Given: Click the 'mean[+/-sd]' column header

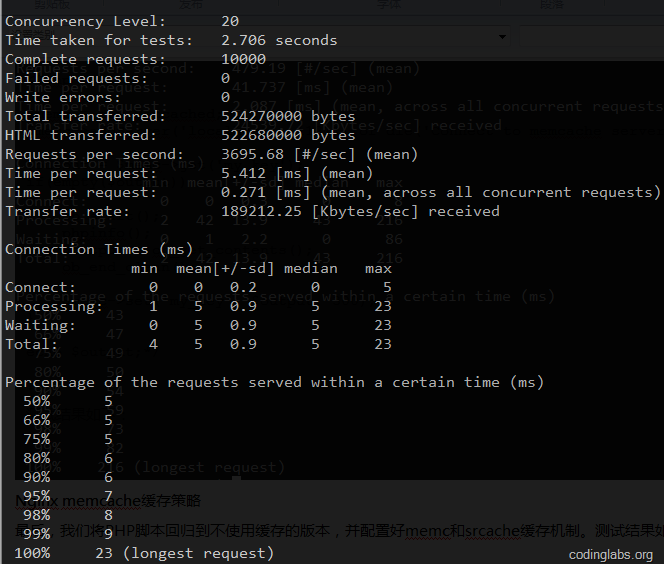Looking at the screenshot, I should pos(225,269).
